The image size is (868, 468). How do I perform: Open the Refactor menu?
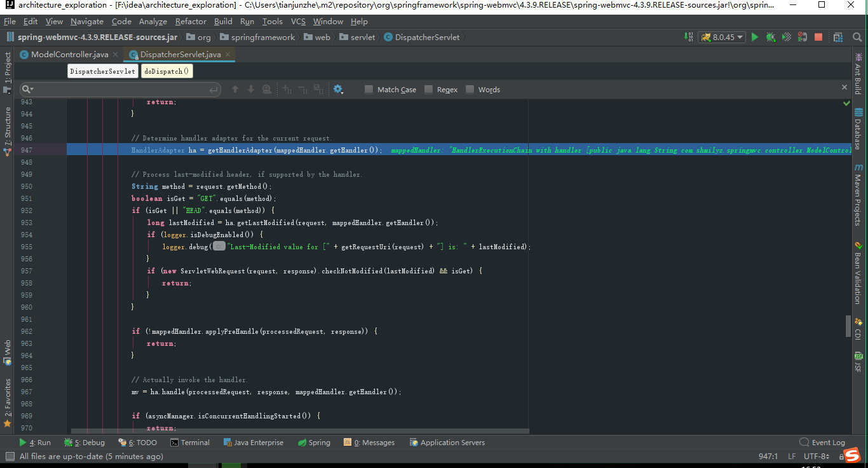pos(191,21)
